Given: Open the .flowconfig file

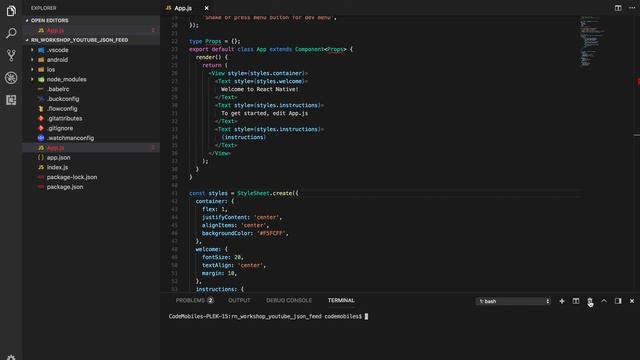Looking at the screenshot, I should pyautogui.click(x=62, y=109).
